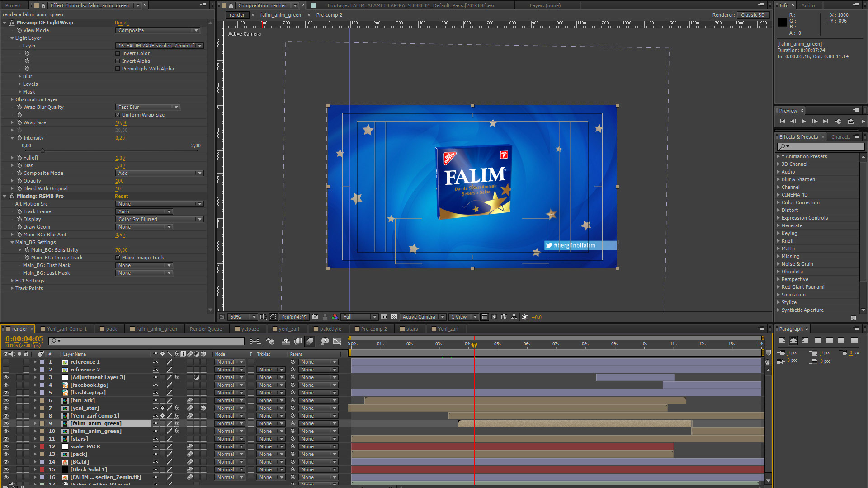Take a snapshot with the camera icon
The width and height of the screenshot is (868, 488).
click(315, 317)
